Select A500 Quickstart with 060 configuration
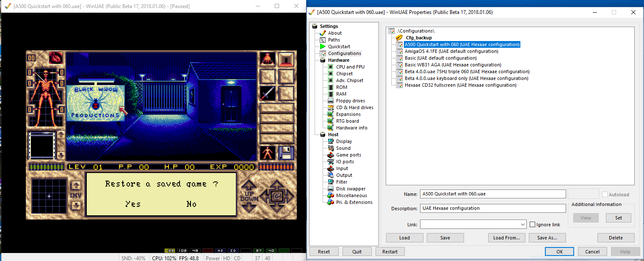Screen dimensions: 644x261 point(462,44)
